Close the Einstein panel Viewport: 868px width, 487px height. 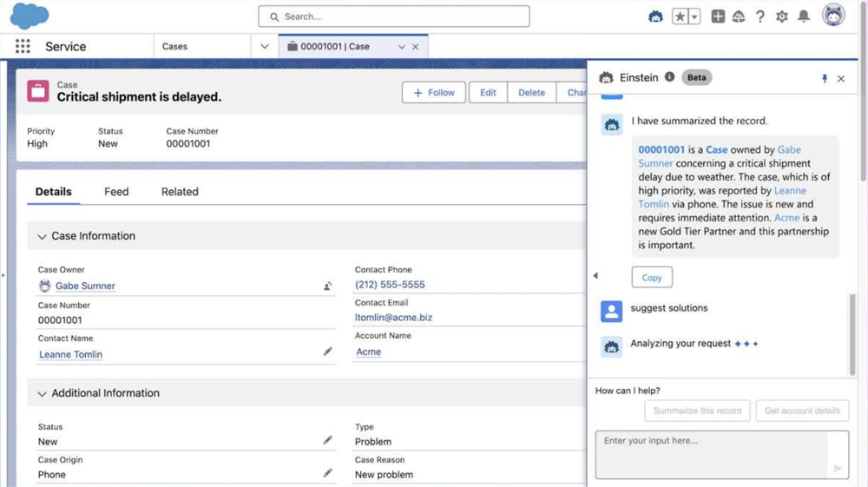[841, 79]
